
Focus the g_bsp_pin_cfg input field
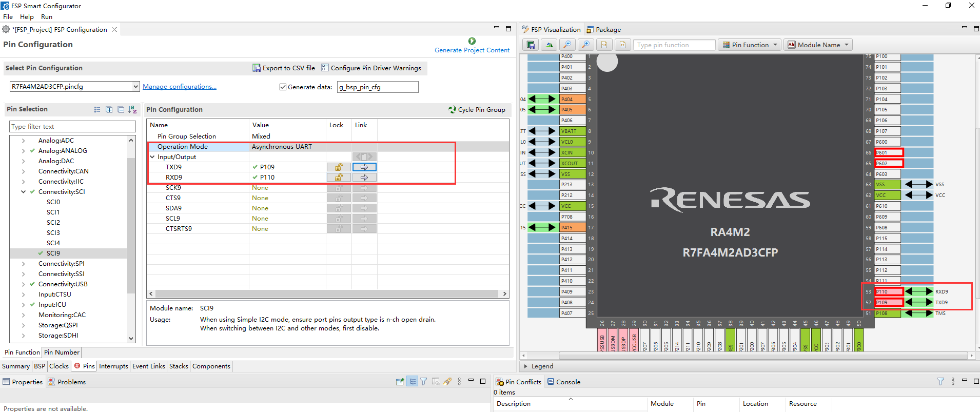tap(378, 87)
